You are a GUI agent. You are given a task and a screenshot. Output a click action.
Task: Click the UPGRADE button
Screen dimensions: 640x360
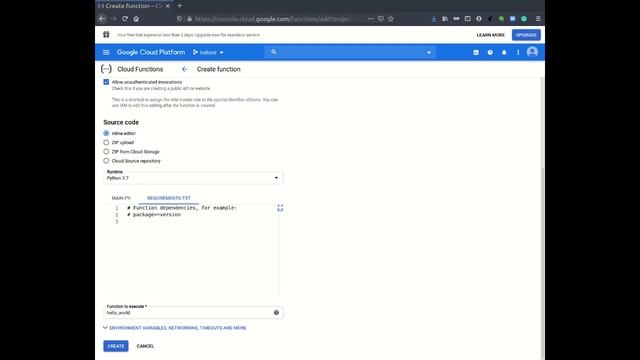[526, 35]
